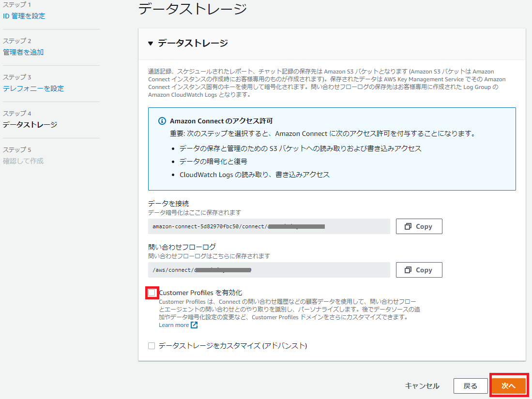Click the 問い合わせフローログはこちらに保存されます hint text
The image size is (532, 399).
point(209,256)
